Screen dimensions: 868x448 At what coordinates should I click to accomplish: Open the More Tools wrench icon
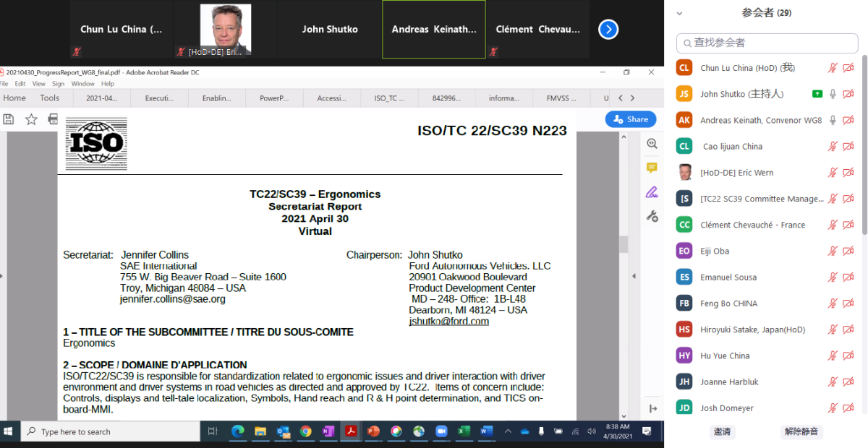[652, 216]
